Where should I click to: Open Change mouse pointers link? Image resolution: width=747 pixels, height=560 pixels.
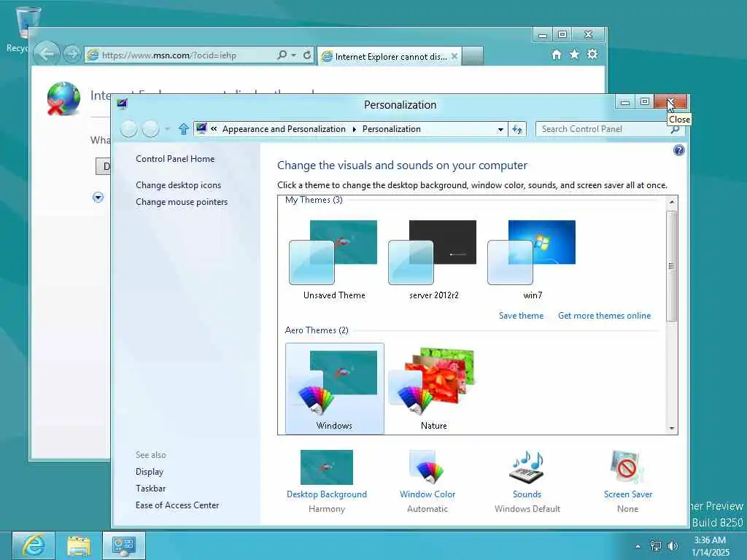(x=182, y=202)
